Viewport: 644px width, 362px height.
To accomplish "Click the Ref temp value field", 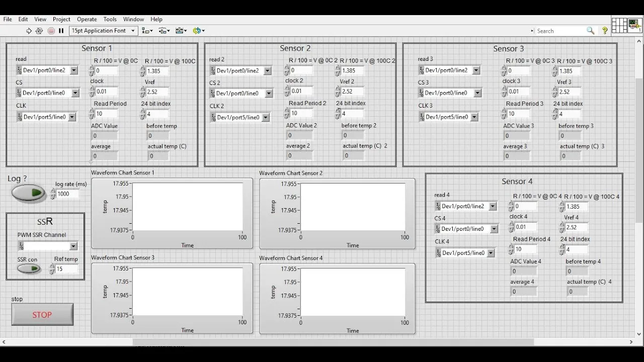I will click(x=66, y=269).
